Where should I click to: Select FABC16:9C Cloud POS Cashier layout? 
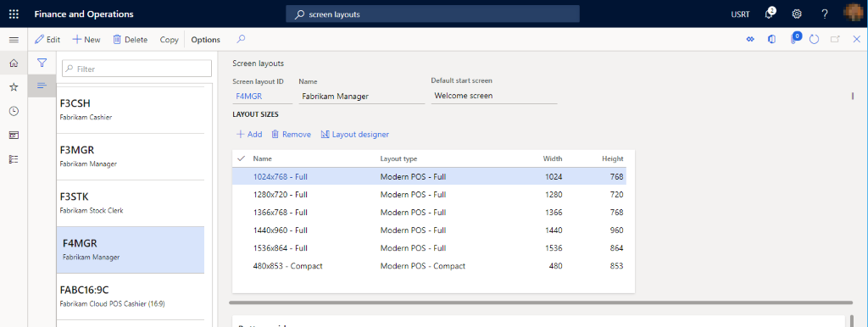pyautogui.click(x=130, y=296)
